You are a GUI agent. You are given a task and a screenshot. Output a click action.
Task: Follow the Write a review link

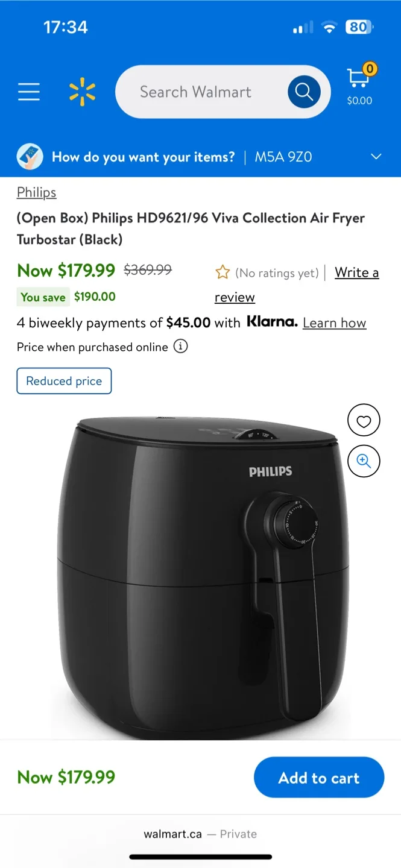tap(297, 285)
